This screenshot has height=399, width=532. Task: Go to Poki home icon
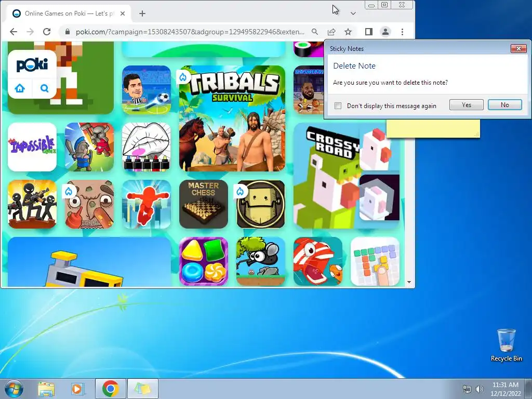pos(20,88)
